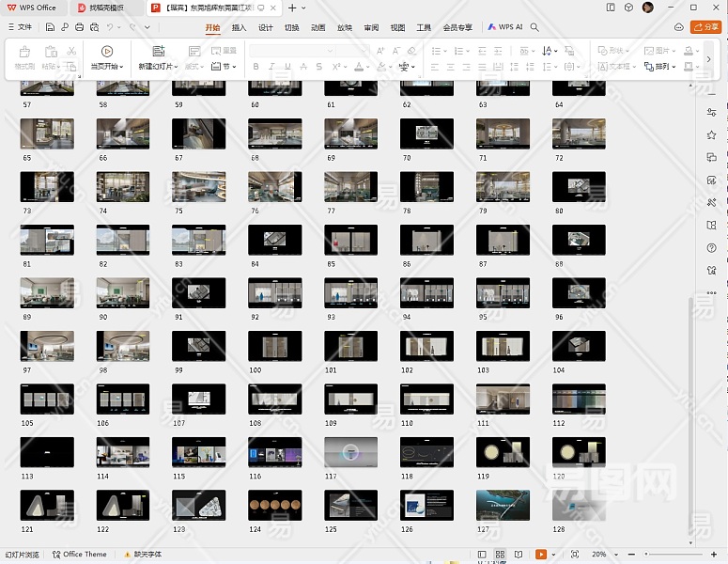Click the search magnifier icon in ribbon
This screenshot has width=728, height=564.
(x=534, y=27)
